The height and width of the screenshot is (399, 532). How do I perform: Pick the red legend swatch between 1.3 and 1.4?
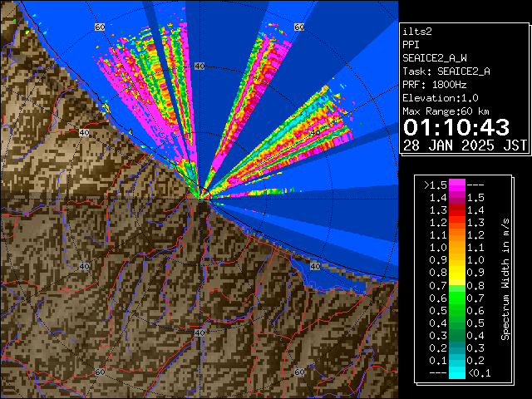coord(457,210)
